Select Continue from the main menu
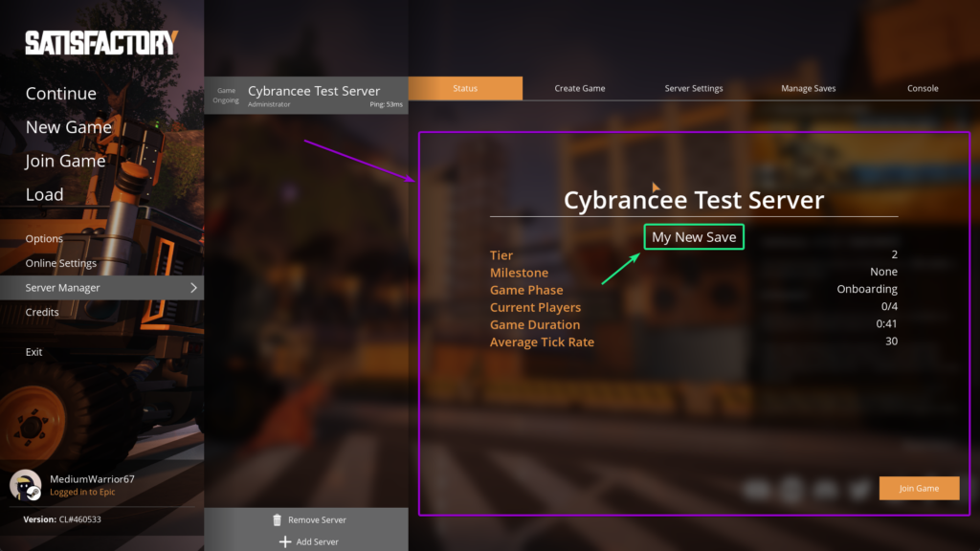 (x=60, y=94)
